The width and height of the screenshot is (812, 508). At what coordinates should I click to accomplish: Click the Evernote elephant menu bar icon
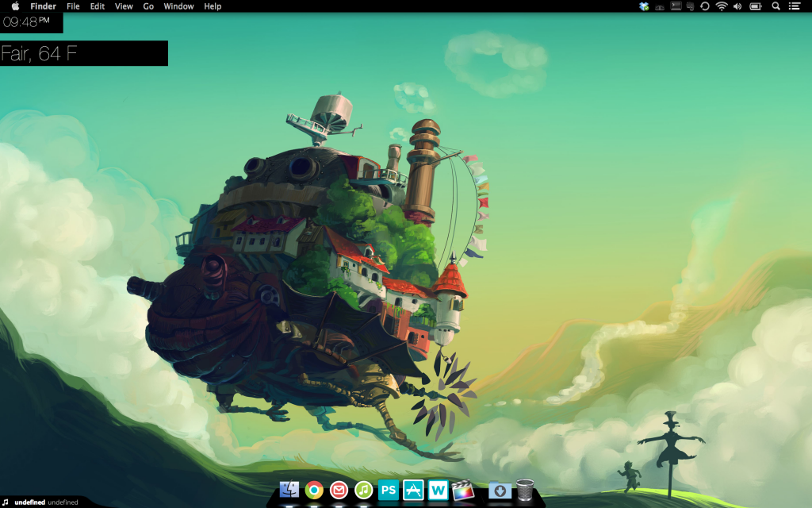click(x=691, y=6)
